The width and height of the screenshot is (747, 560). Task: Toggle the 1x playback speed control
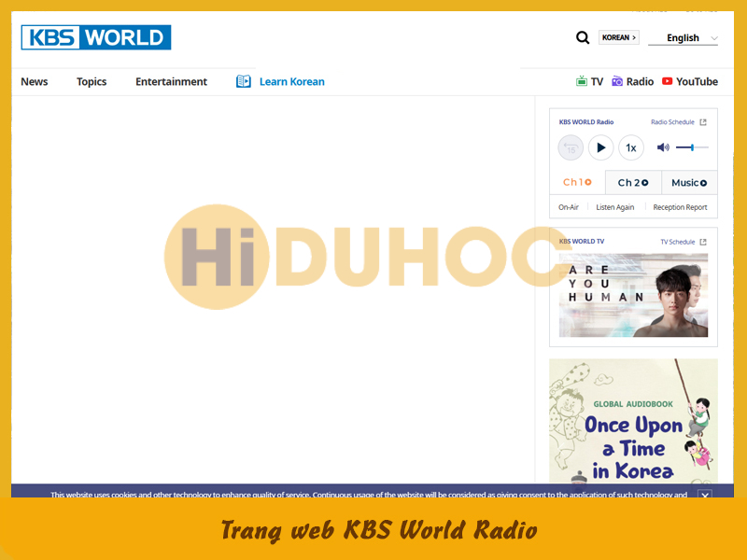(x=630, y=147)
